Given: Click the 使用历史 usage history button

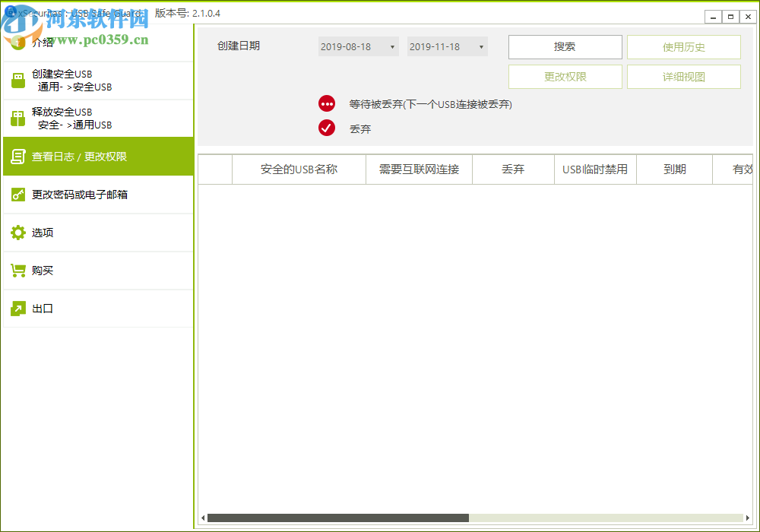Looking at the screenshot, I should (x=683, y=46).
